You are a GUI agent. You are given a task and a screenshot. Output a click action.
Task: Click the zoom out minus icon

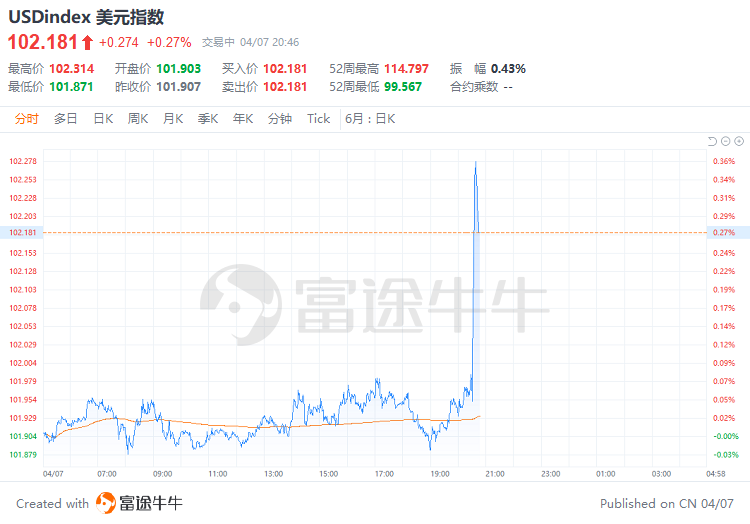(x=726, y=141)
